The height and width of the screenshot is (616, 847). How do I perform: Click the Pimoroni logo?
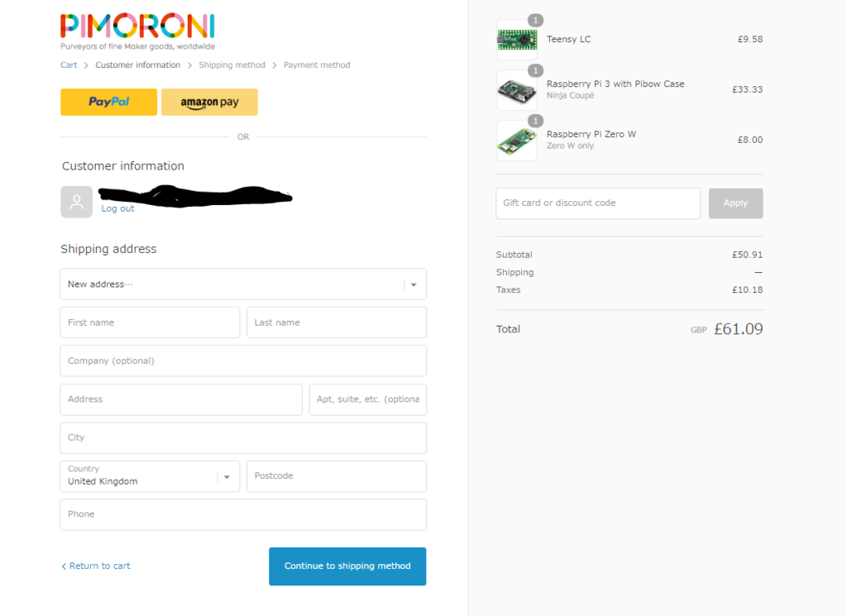point(137,31)
